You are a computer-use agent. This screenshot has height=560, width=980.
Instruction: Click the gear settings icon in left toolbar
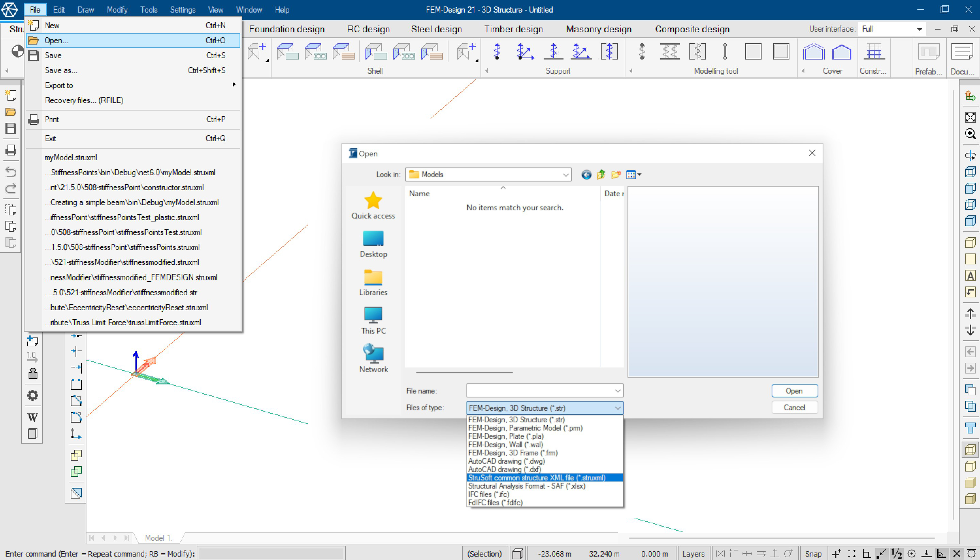click(x=33, y=395)
